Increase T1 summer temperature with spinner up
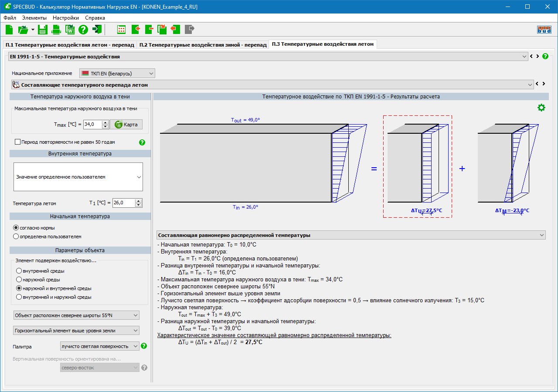The height and width of the screenshot is (392, 558). [x=139, y=201]
